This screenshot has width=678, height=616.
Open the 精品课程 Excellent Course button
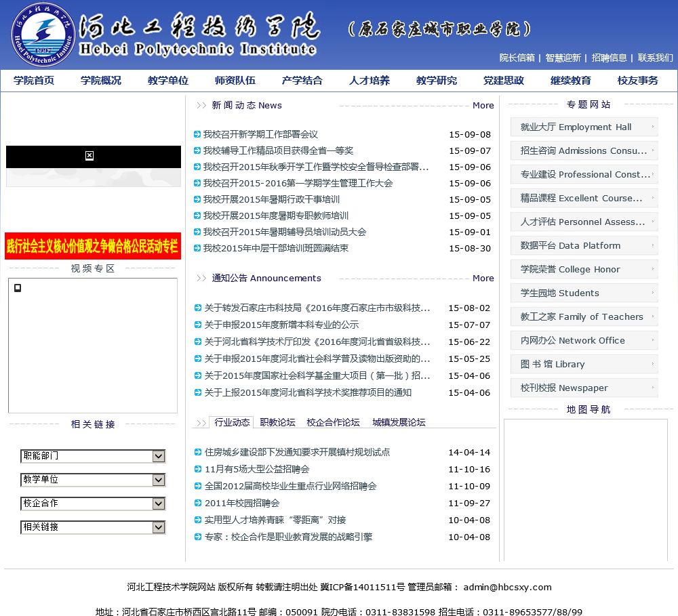coord(584,198)
